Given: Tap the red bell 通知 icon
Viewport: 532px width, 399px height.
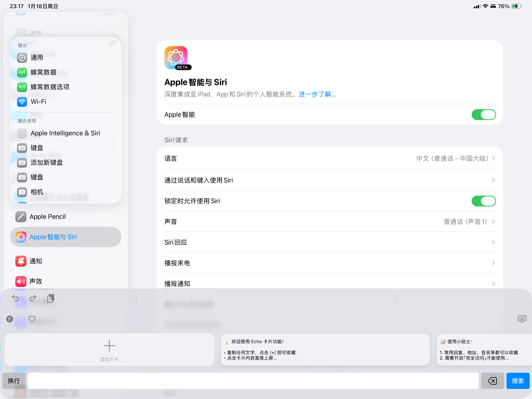Looking at the screenshot, I should [21, 261].
